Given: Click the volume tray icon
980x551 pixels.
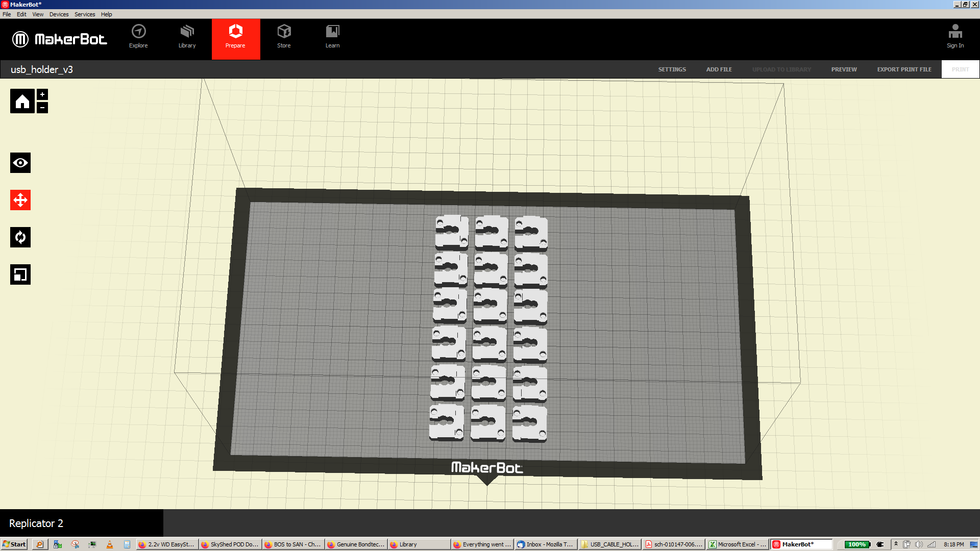Looking at the screenshot, I should tap(919, 544).
